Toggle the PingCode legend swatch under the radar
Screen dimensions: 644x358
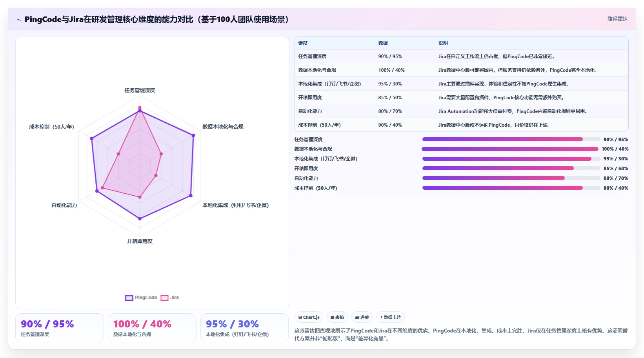pos(129,298)
